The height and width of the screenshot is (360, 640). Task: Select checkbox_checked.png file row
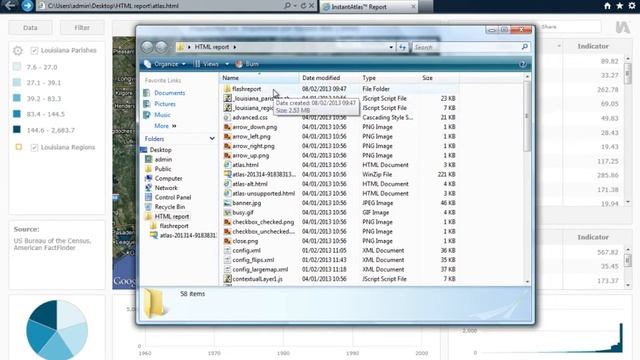coord(340,222)
